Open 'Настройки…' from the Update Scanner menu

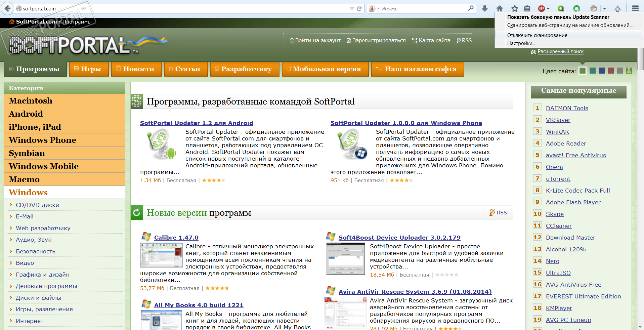click(569, 43)
